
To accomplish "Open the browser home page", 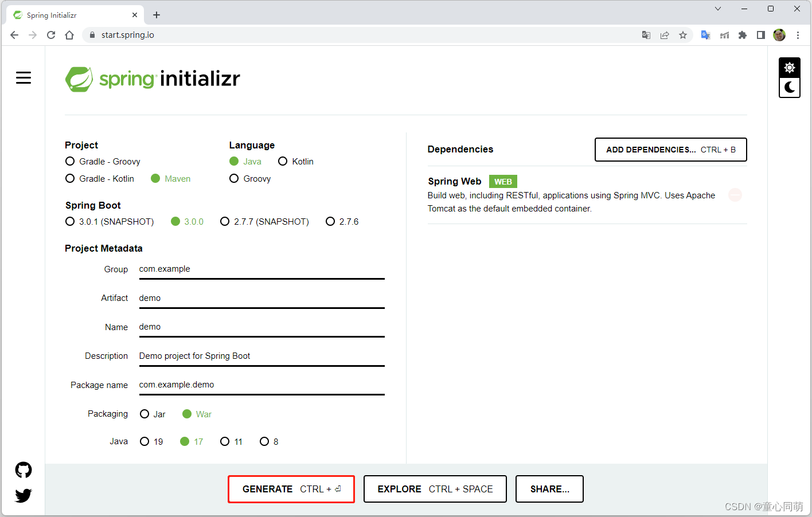I will click(x=69, y=35).
